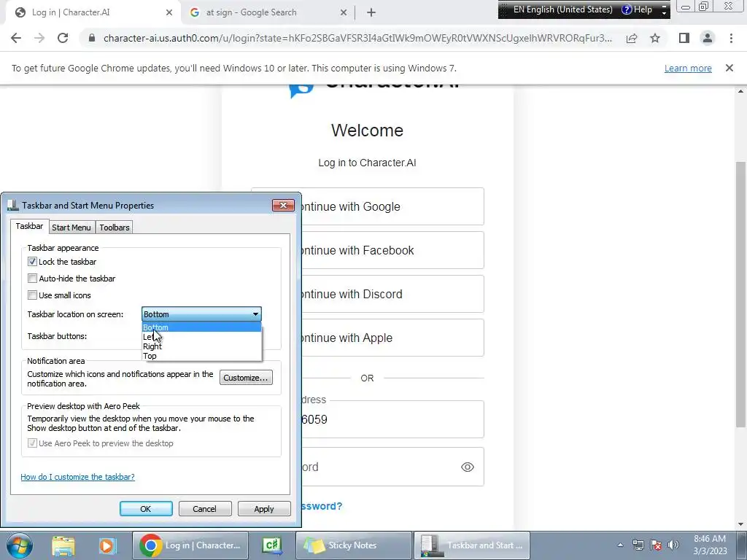This screenshot has height=560, width=747.
Task: Click the Help icon in language bar
Action: [x=637, y=9]
